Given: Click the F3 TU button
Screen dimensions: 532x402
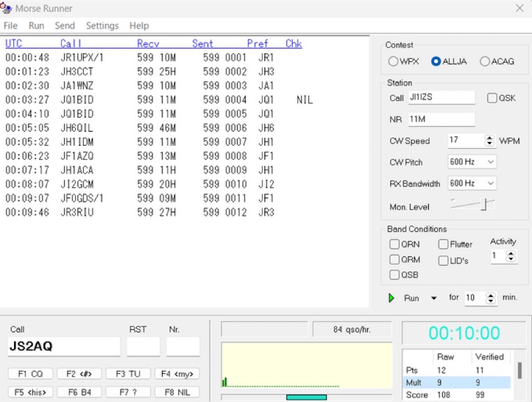Looking at the screenshot, I should coord(128,374).
